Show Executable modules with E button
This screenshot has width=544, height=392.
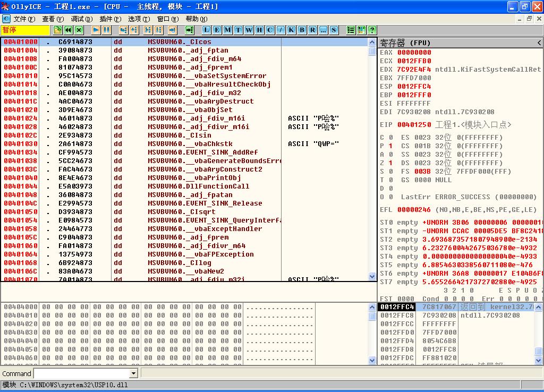pyautogui.click(x=217, y=30)
